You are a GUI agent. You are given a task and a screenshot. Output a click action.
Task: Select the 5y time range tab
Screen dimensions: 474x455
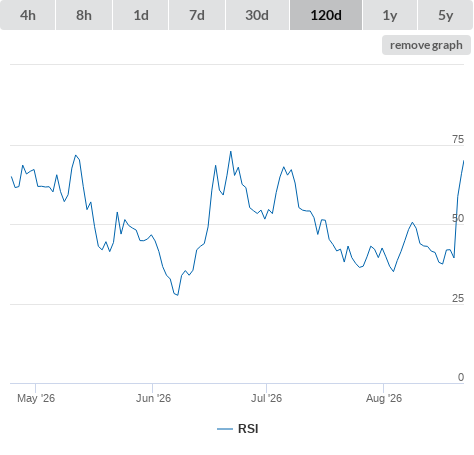[x=445, y=15]
